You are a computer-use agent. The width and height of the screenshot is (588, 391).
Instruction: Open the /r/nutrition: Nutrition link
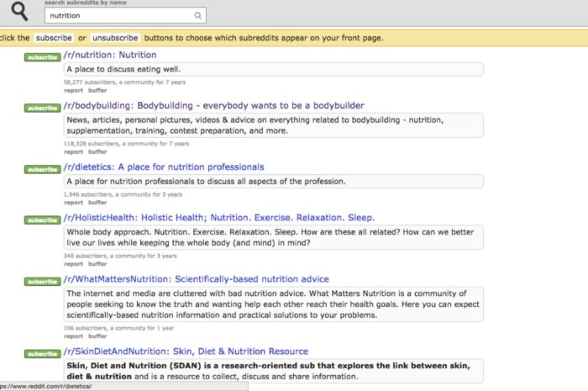pos(110,55)
